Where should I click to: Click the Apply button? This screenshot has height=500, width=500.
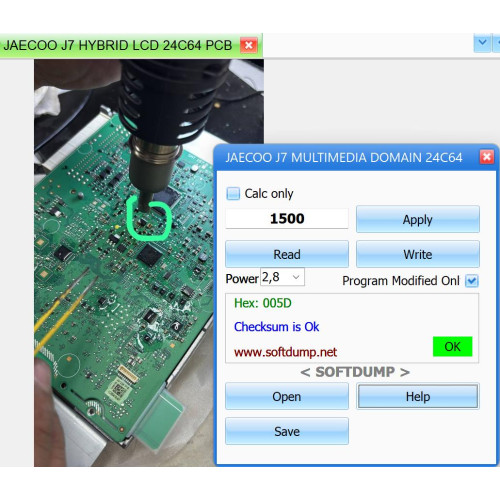click(x=418, y=219)
